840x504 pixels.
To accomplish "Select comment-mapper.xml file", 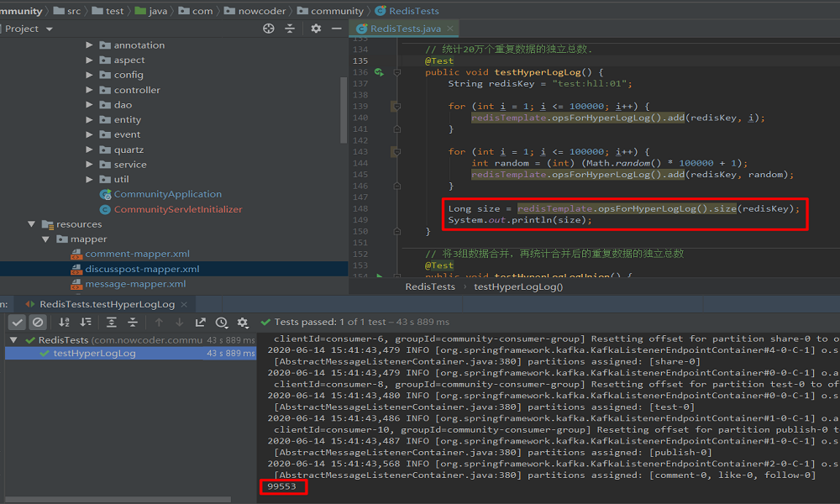I will point(137,254).
